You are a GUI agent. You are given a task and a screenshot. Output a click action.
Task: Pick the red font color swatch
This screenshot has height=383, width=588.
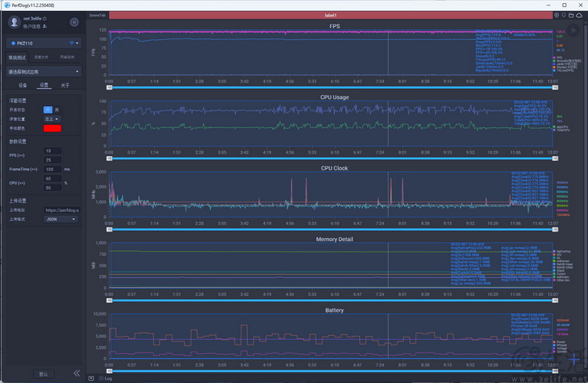pyautogui.click(x=52, y=129)
